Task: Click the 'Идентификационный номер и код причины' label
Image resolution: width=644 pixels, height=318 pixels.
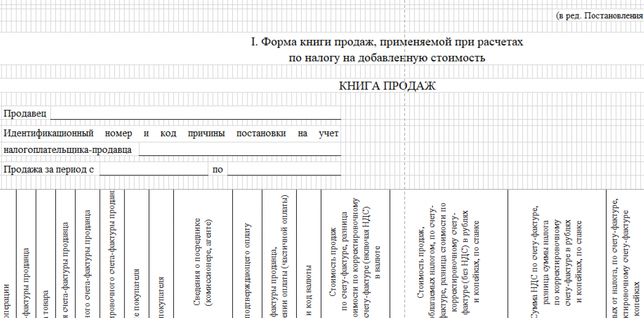Action: coord(171,133)
